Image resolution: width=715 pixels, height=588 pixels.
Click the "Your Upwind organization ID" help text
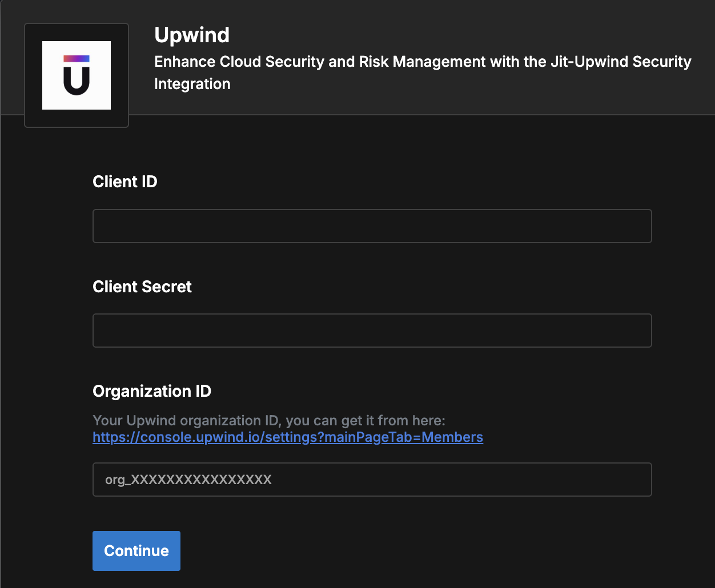269,421
